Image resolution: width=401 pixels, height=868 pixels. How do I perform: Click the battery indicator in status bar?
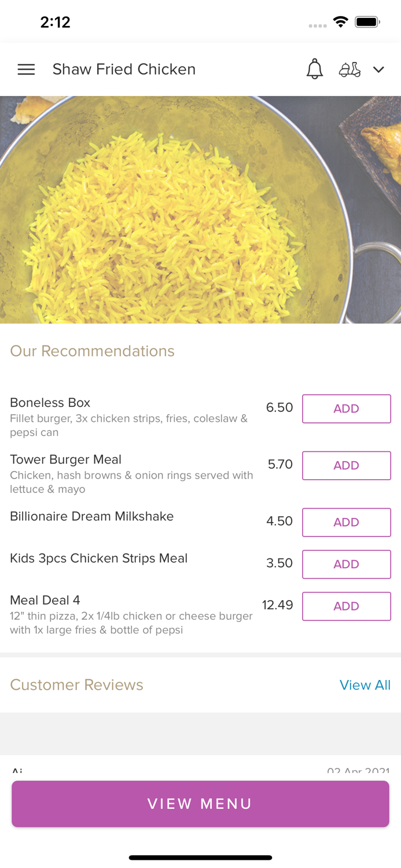367,21
